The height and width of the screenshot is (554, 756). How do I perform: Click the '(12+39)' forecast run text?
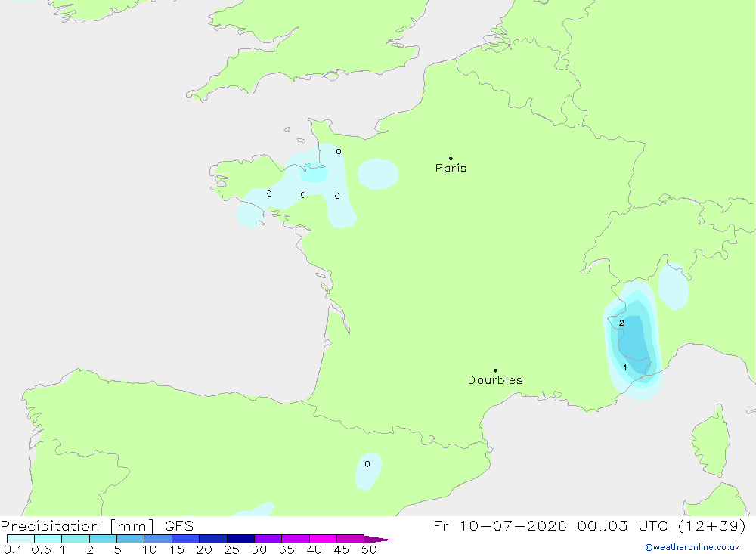point(711,525)
